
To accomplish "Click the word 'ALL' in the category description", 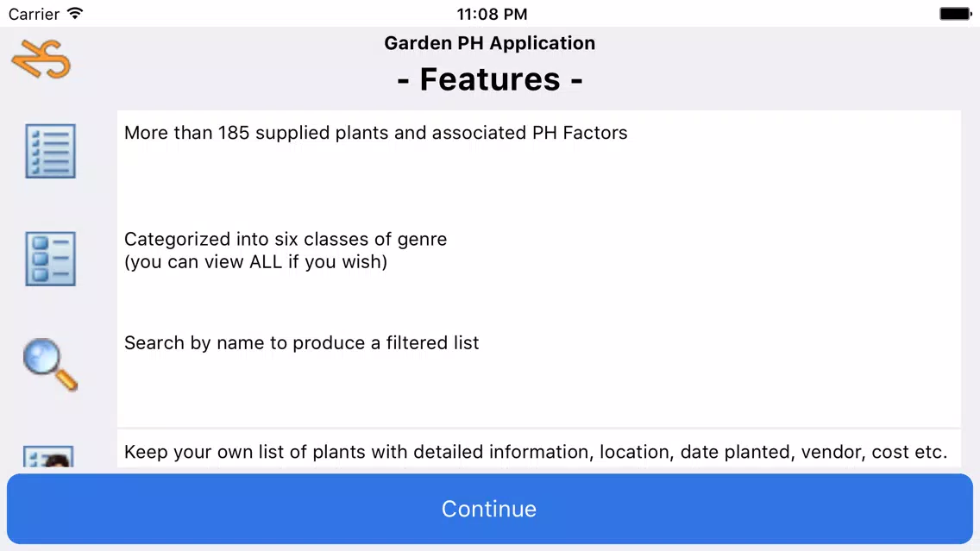I will pos(266,262).
